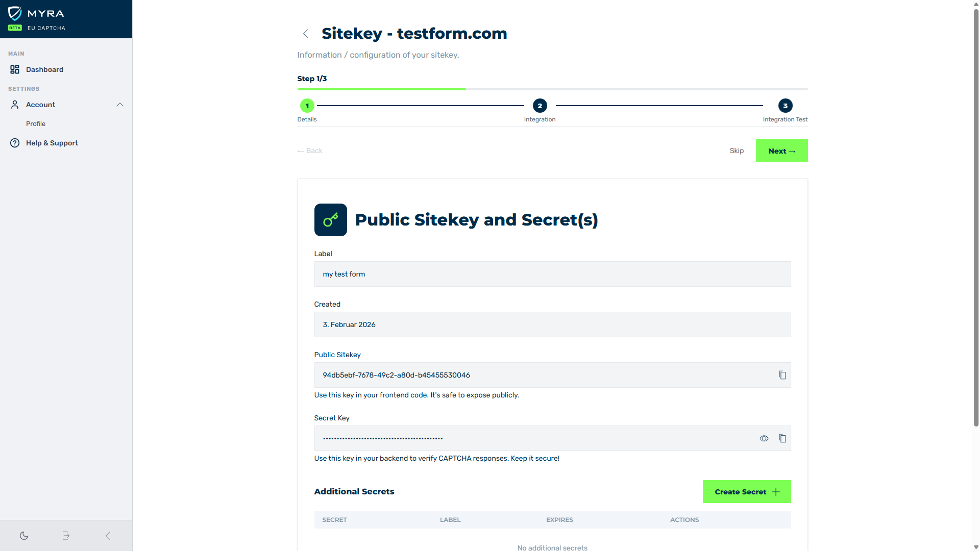Jump to step 3 Integration Test
Viewport: 980px width, 551px height.
click(x=785, y=106)
